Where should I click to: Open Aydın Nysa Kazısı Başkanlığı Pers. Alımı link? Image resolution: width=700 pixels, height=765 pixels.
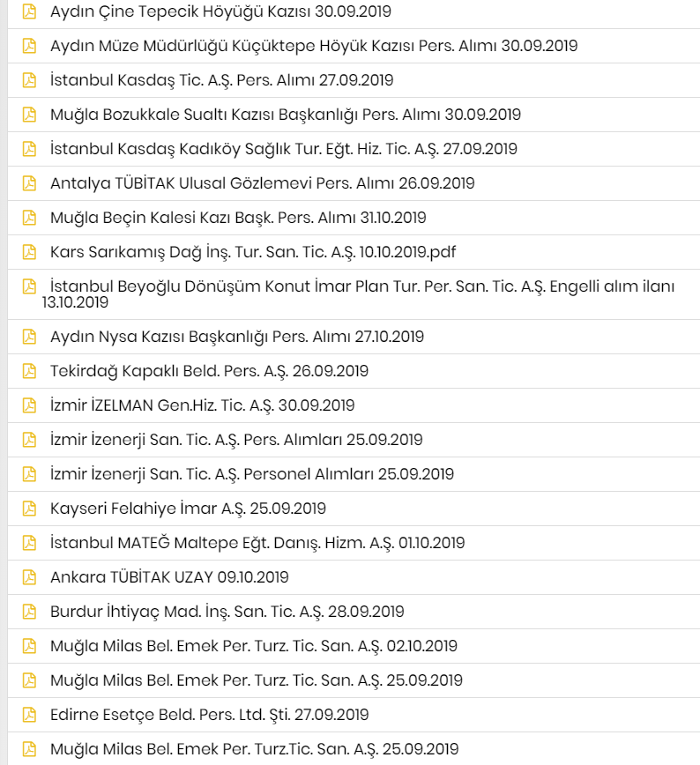click(x=237, y=337)
